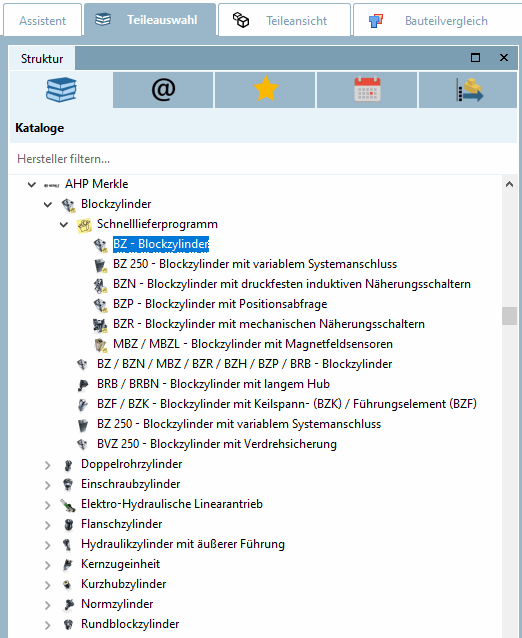Select BZR - Blockzylinder mit mechanischen Näherungsschaltern
522x638 pixels.
pyautogui.click(x=269, y=324)
